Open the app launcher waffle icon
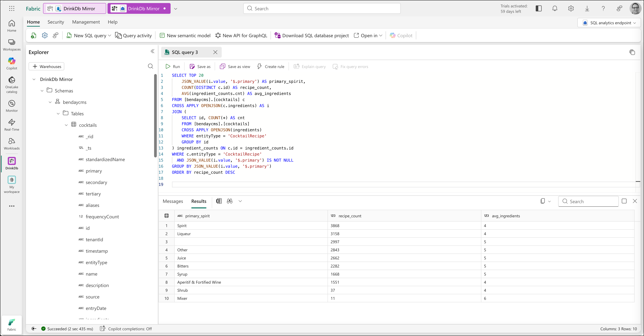The height and width of the screenshot is (336, 644). (x=12, y=9)
